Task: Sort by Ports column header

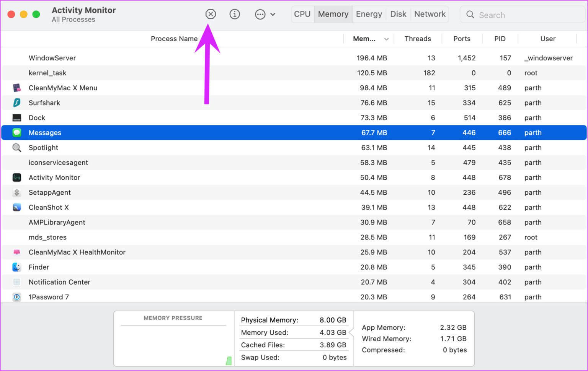Action: point(462,39)
